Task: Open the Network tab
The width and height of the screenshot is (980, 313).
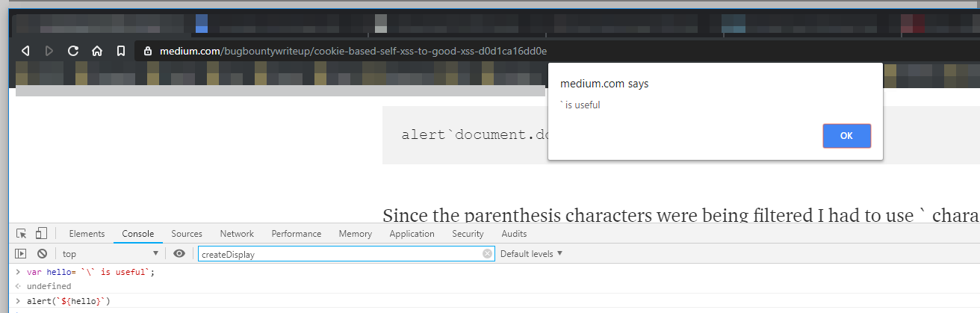Action: pyautogui.click(x=237, y=234)
